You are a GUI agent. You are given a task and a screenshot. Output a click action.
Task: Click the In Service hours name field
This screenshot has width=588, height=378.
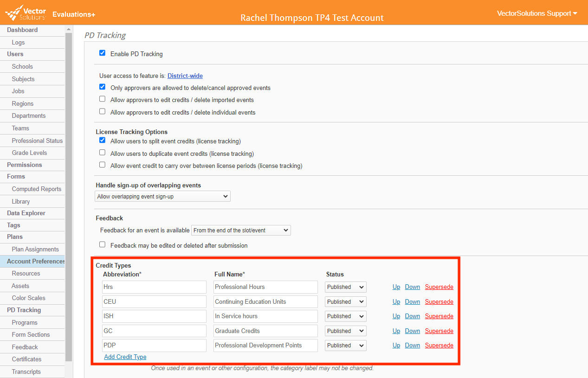click(x=265, y=316)
